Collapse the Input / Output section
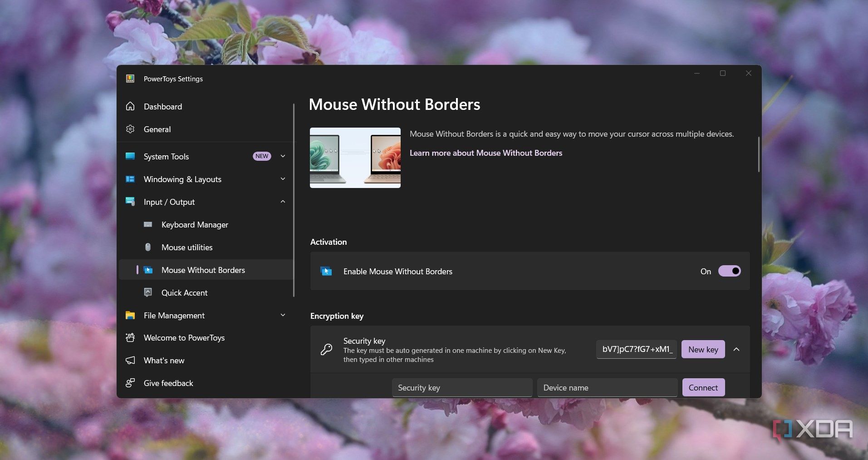 coord(283,202)
